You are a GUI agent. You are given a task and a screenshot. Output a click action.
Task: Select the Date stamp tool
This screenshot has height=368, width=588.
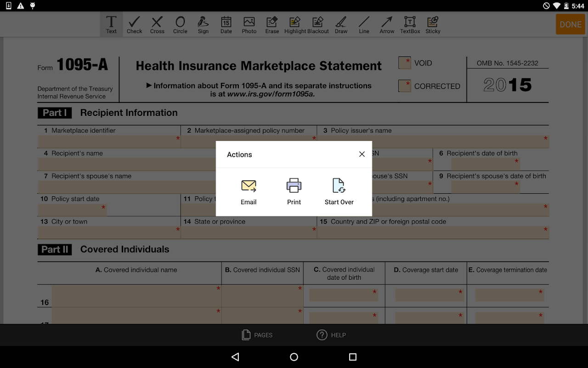(226, 24)
